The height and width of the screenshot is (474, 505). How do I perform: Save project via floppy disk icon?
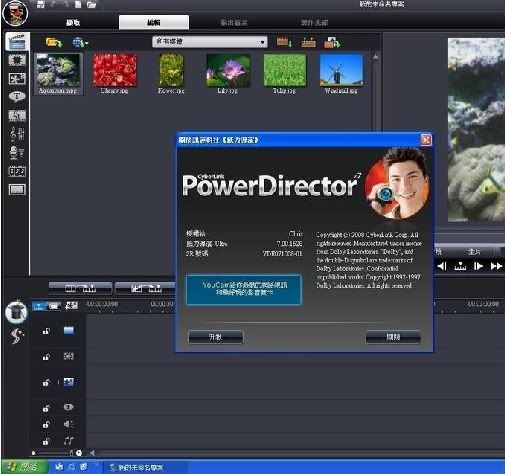41,4
